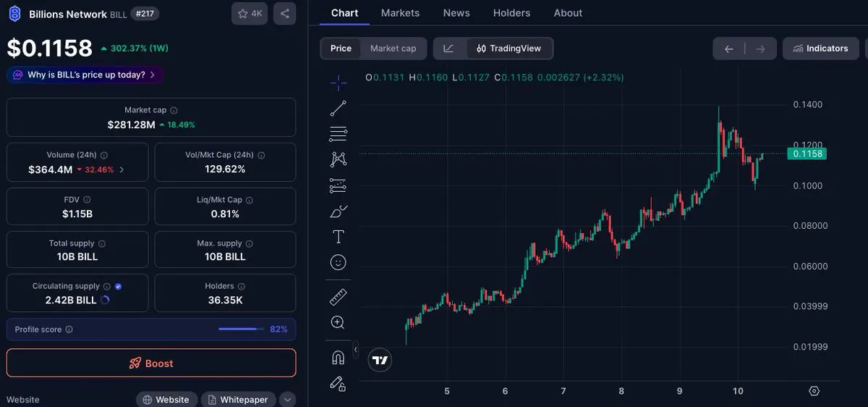Open chart settings gear icon

pos(814,391)
